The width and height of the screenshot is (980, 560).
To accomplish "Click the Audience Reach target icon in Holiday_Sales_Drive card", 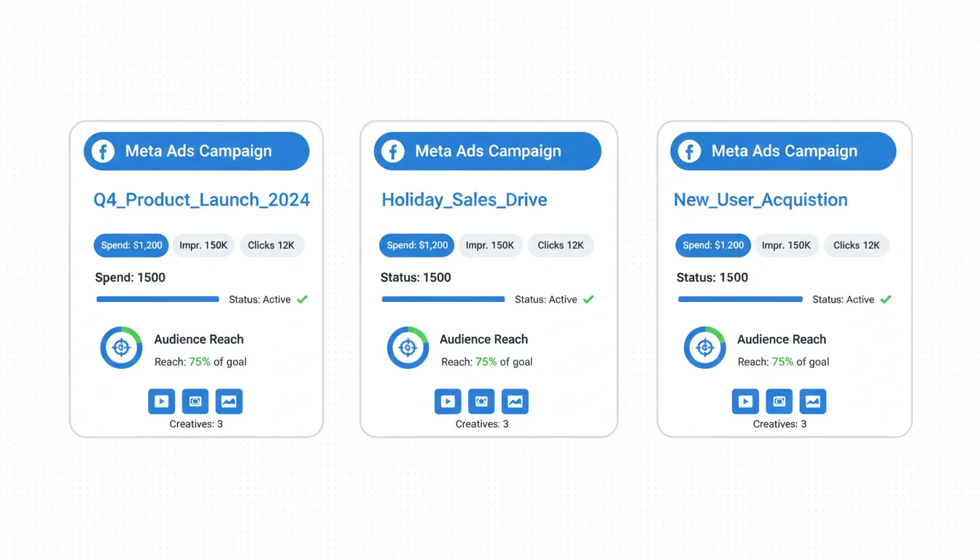I will (x=408, y=348).
